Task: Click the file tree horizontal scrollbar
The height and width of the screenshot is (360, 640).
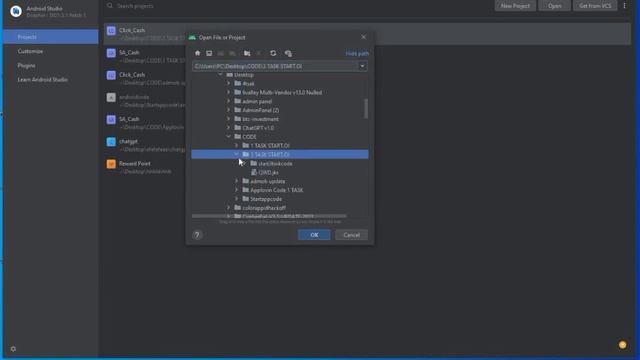Action: [269, 216]
